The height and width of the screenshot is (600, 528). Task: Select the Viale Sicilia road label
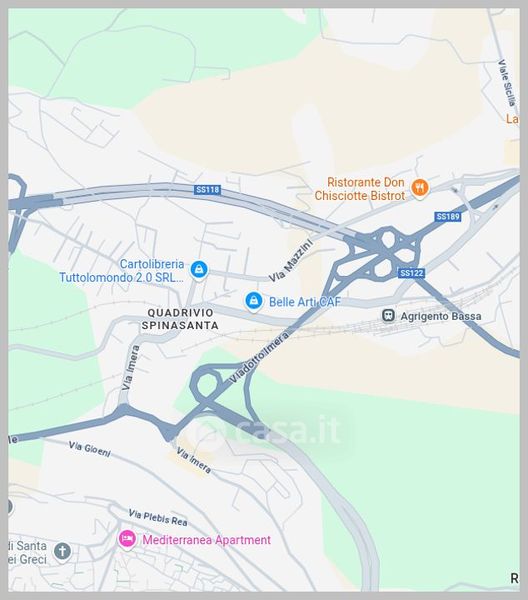[x=507, y=83]
